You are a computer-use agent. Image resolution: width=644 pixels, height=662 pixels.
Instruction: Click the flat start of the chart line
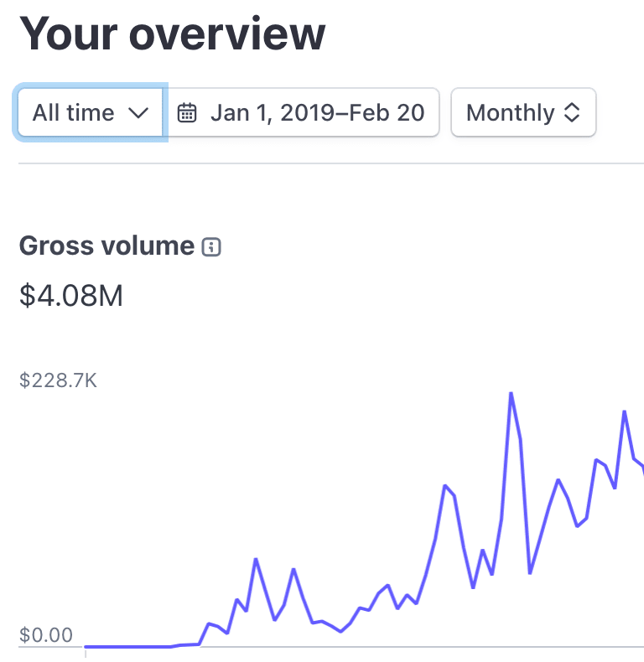tap(126, 646)
